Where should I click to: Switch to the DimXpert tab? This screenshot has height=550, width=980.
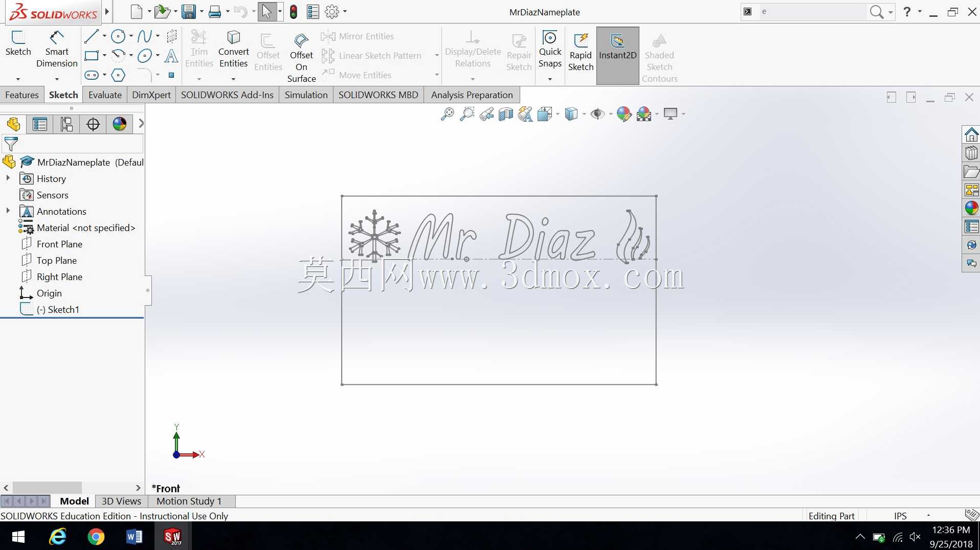151,95
